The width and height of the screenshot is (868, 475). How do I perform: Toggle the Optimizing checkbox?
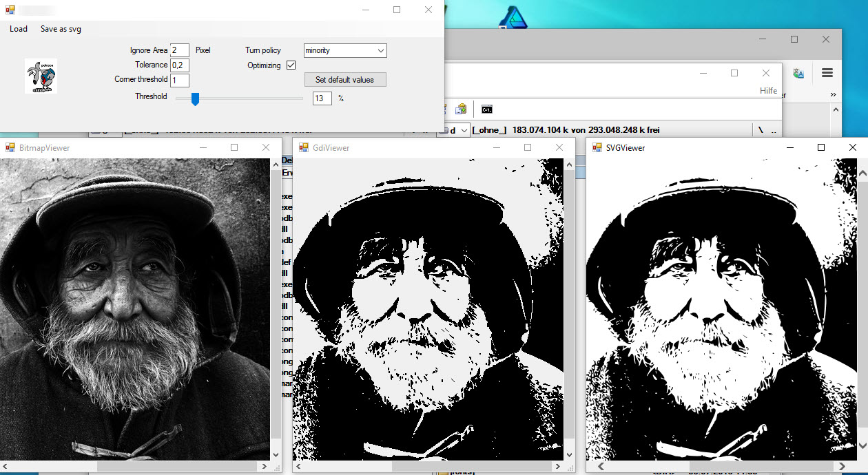pos(291,65)
